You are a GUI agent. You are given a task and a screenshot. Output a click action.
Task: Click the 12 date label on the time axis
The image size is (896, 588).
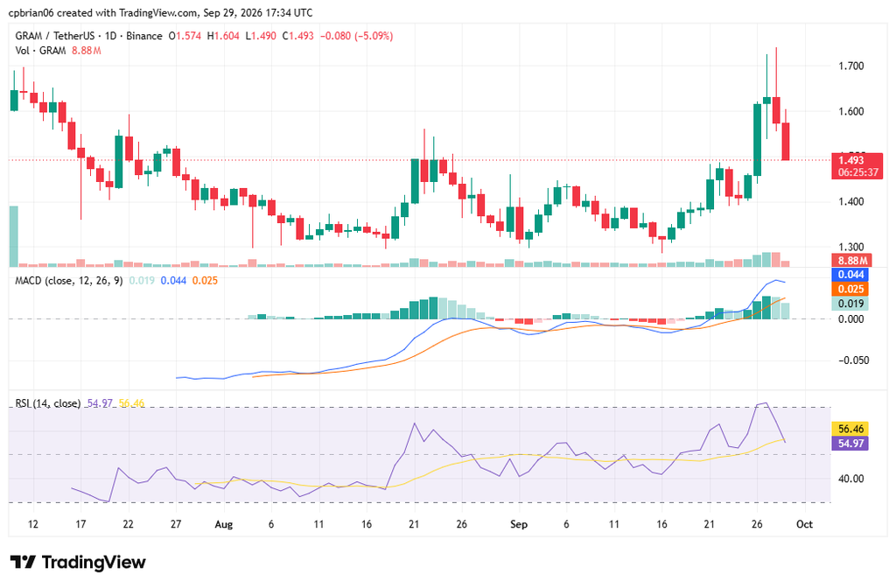(33, 525)
